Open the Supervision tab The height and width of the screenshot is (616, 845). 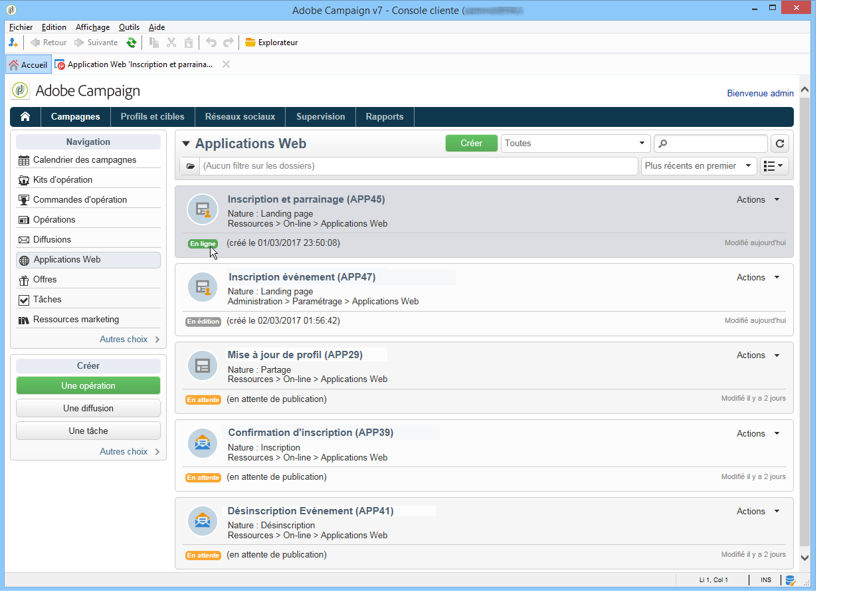tap(321, 116)
